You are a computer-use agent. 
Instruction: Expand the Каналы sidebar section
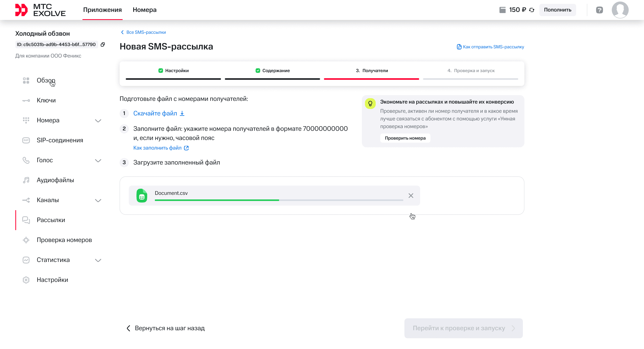coord(98,200)
